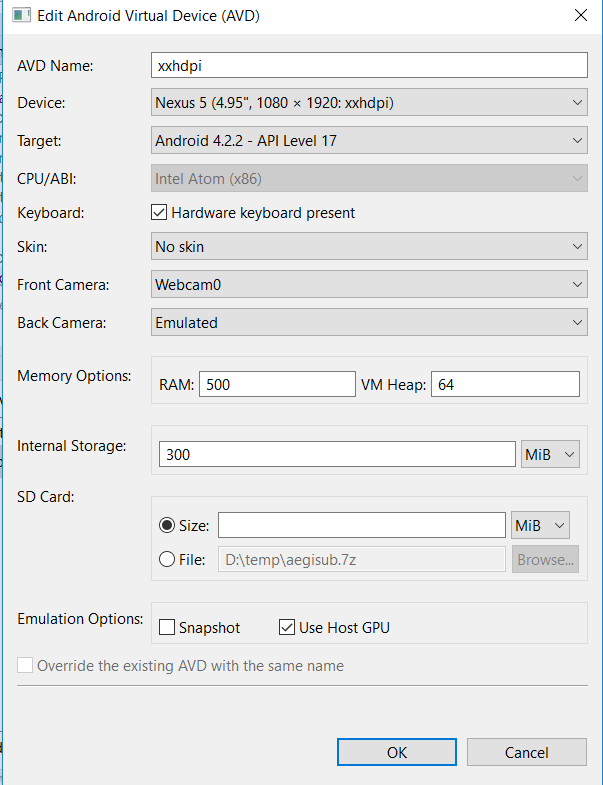The height and width of the screenshot is (785, 603).
Task: Open Internal Storage MiB unit dropdown
Action: (550, 455)
